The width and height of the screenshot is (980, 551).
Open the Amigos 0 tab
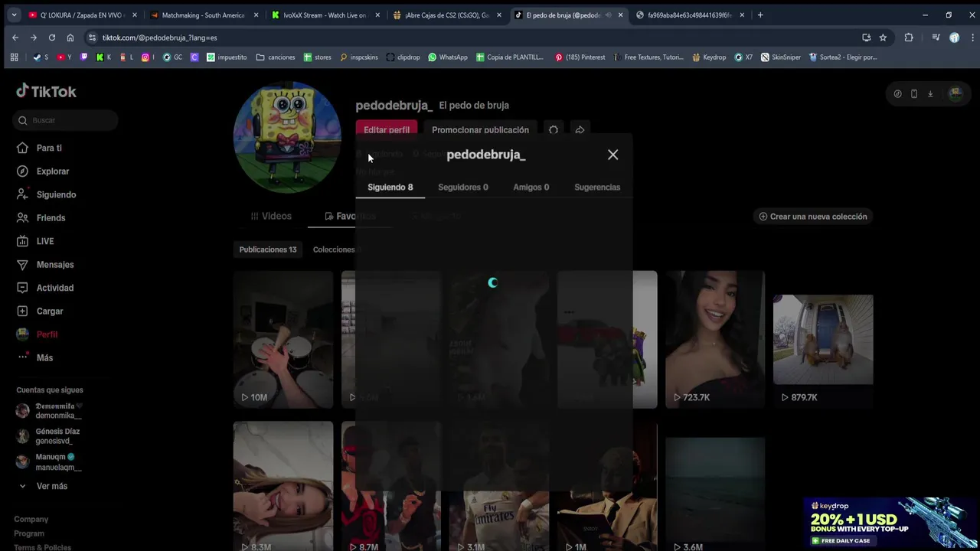[x=531, y=187]
